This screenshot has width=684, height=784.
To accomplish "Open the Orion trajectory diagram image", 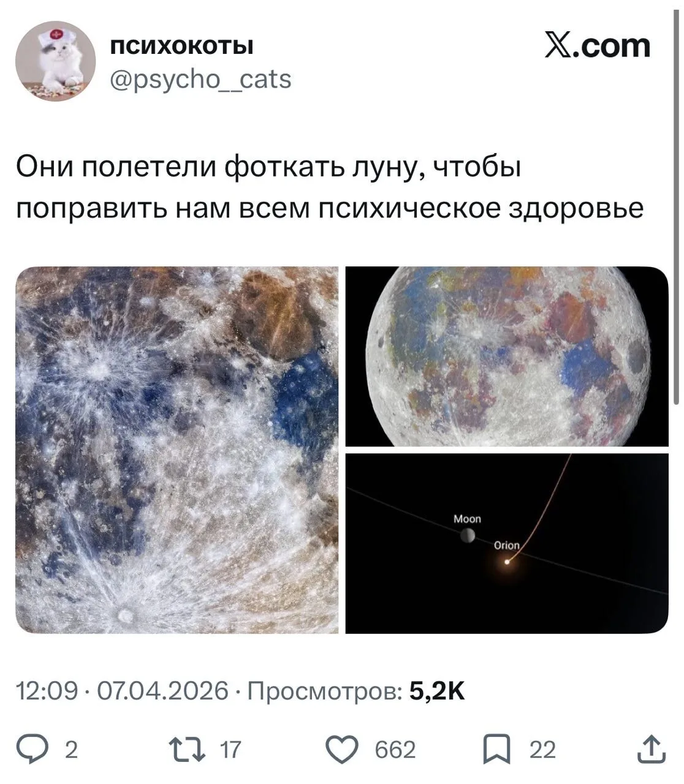I will [507, 543].
